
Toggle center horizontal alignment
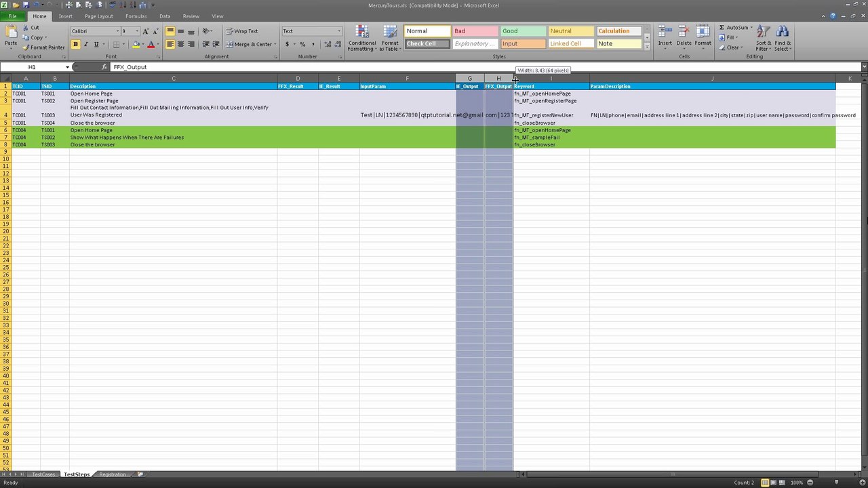pyautogui.click(x=180, y=44)
